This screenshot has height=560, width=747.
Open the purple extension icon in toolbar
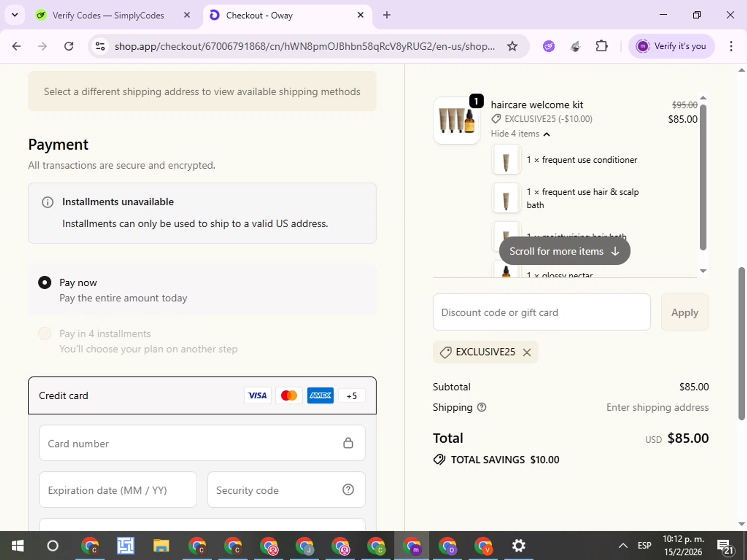[x=549, y=46]
